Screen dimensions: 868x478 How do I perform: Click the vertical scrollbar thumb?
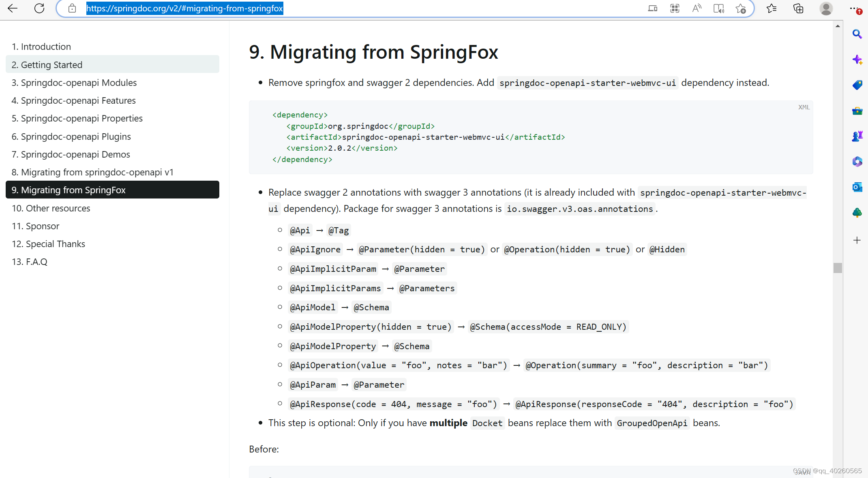[838, 268]
